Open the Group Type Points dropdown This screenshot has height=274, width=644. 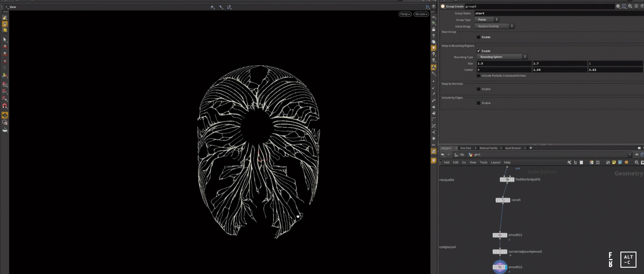[487, 20]
